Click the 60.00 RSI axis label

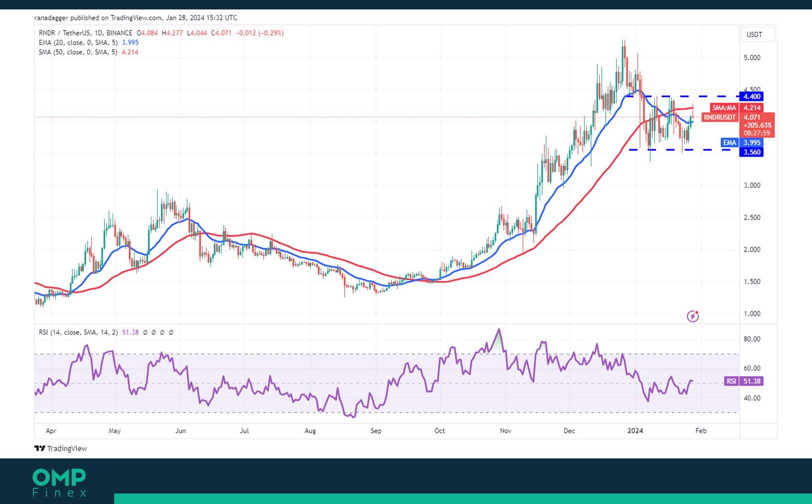pyautogui.click(x=752, y=368)
